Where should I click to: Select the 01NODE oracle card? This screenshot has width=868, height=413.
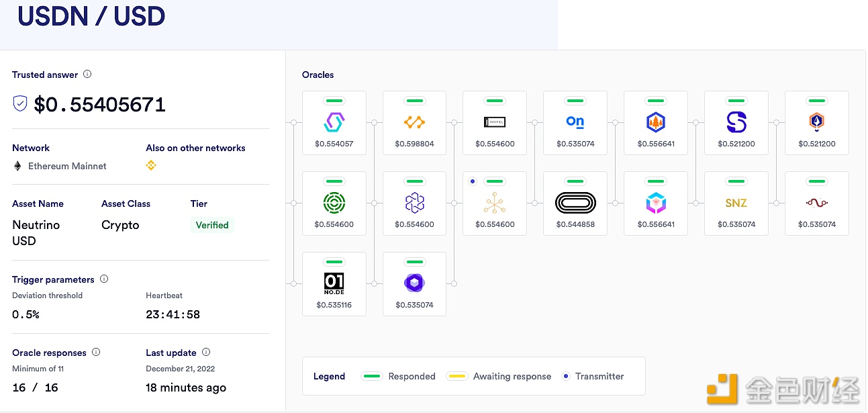click(334, 284)
